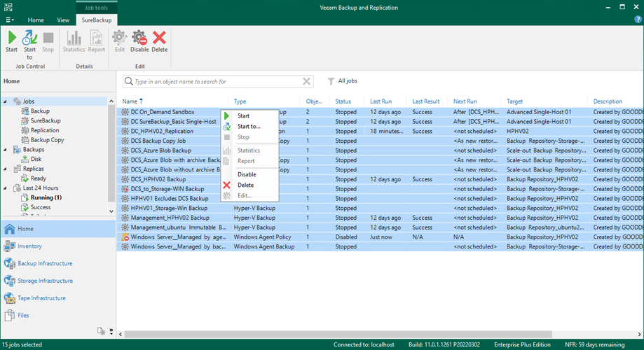Select Backup Copy node under Jobs

point(47,140)
